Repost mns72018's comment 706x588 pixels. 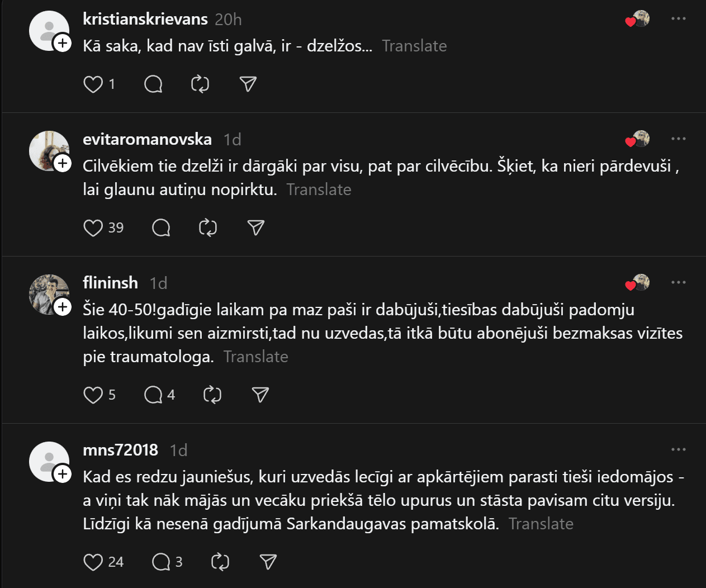(x=220, y=562)
